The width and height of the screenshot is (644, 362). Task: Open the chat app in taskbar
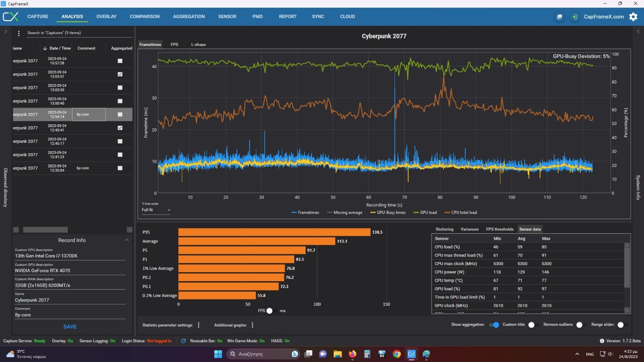point(323,354)
